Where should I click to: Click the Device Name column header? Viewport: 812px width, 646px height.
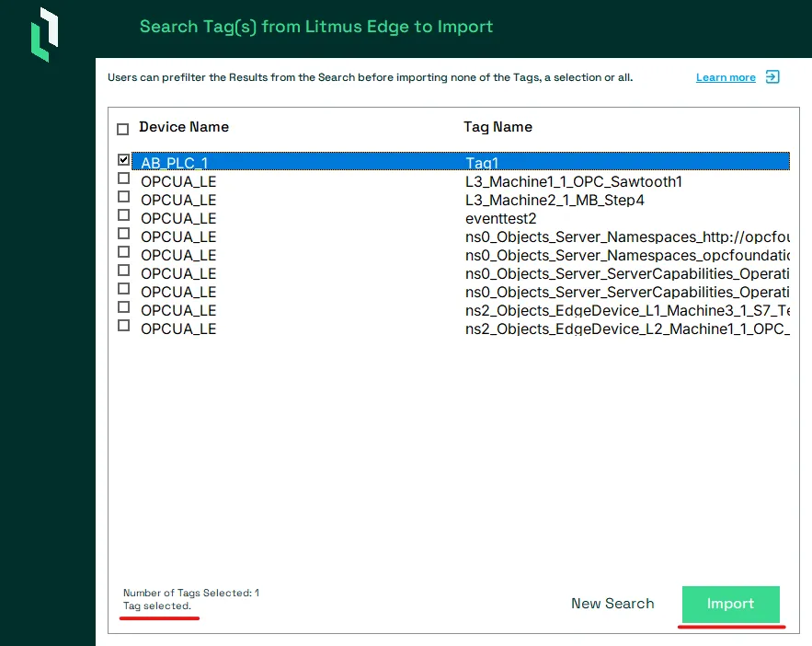(x=184, y=127)
